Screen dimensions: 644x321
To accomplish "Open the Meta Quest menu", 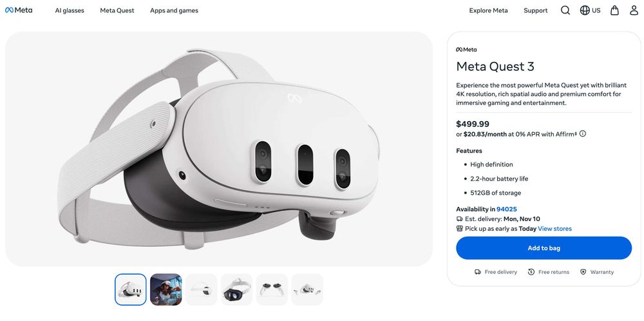I will tap(117, 10).
